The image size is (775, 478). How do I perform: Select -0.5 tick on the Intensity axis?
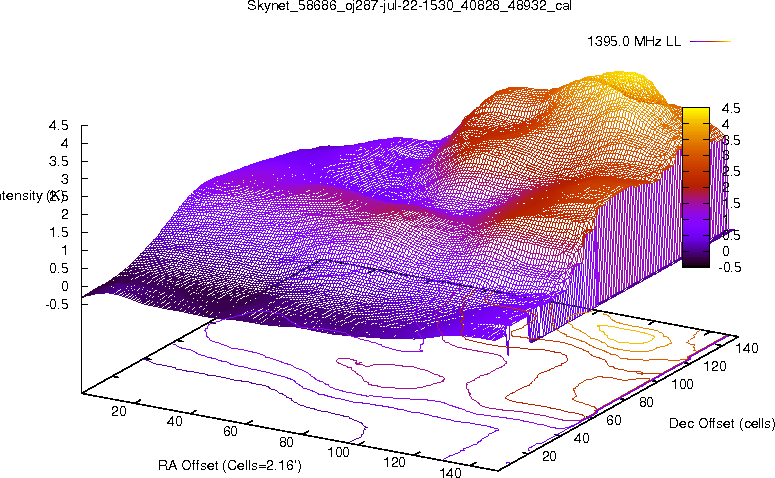[x=56, y=304]
